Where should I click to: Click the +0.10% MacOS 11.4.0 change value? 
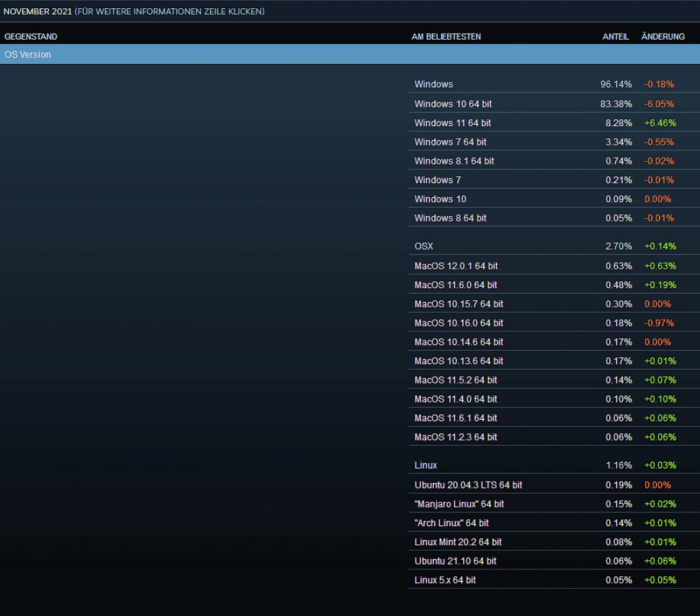(x=660, y=399)
